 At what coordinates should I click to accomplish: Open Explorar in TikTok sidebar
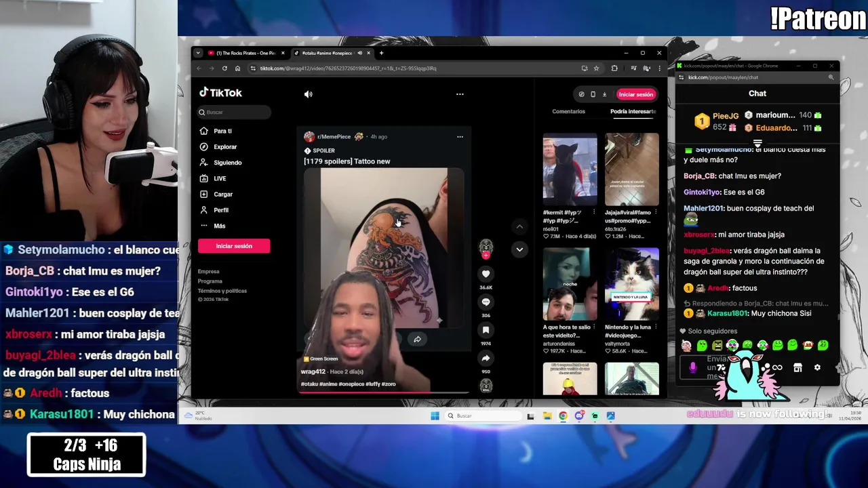225,147
